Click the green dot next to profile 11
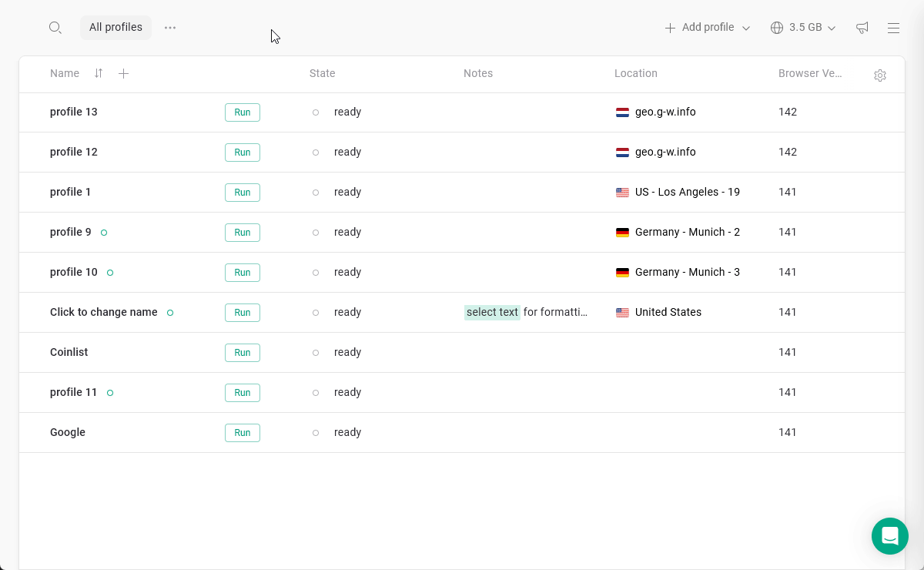Viewport: 924px width, 570px height. point(110,393)
